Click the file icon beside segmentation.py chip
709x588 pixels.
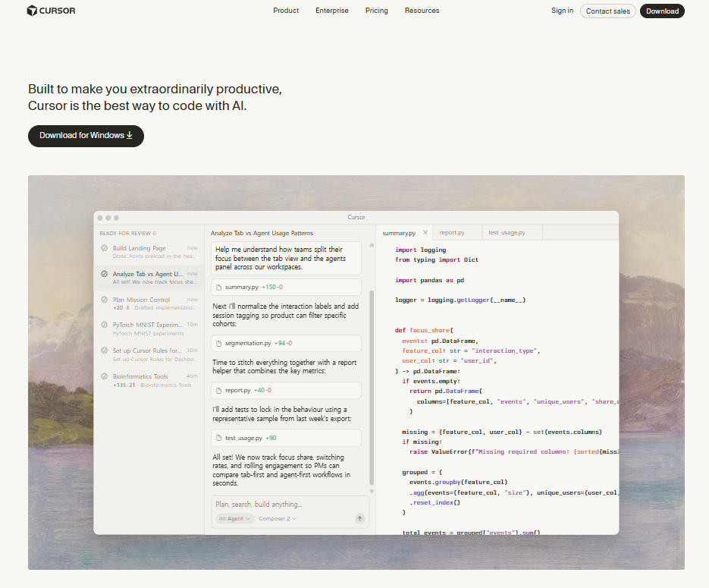point(219,343)
